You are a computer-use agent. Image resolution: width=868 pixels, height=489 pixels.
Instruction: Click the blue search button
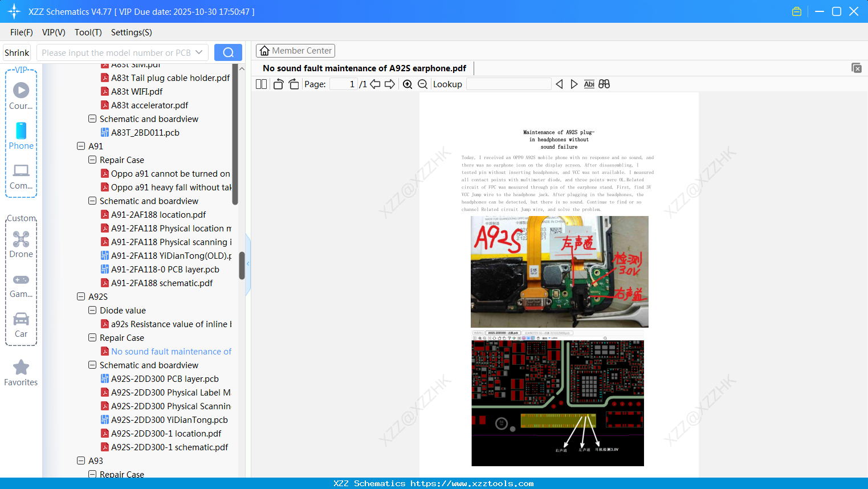[228, 52]
